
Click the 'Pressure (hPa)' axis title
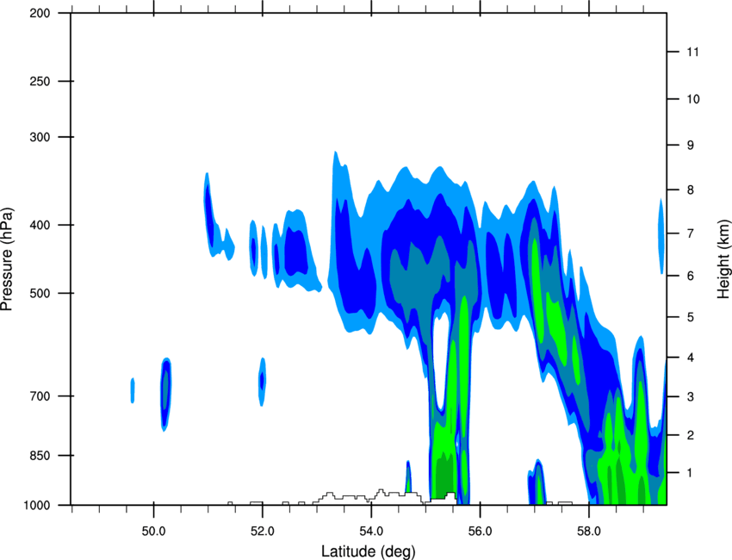coord(7,259)
